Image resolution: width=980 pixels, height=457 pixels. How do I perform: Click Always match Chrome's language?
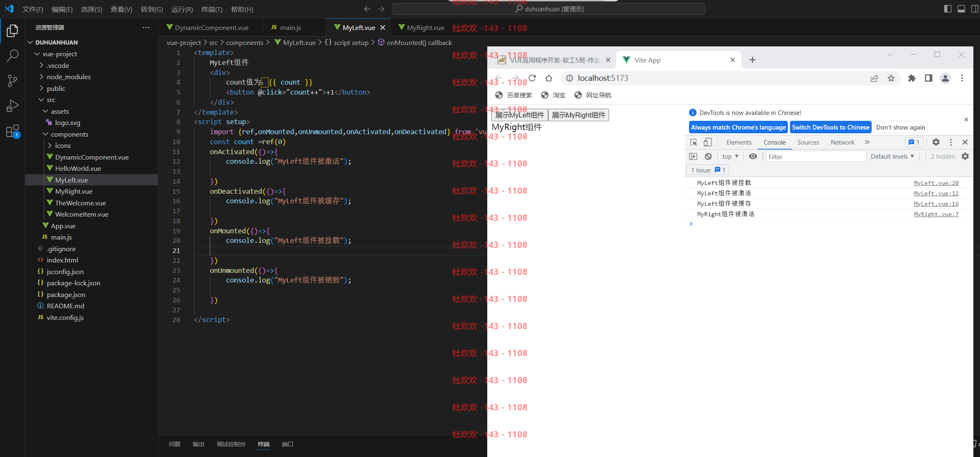738,127
